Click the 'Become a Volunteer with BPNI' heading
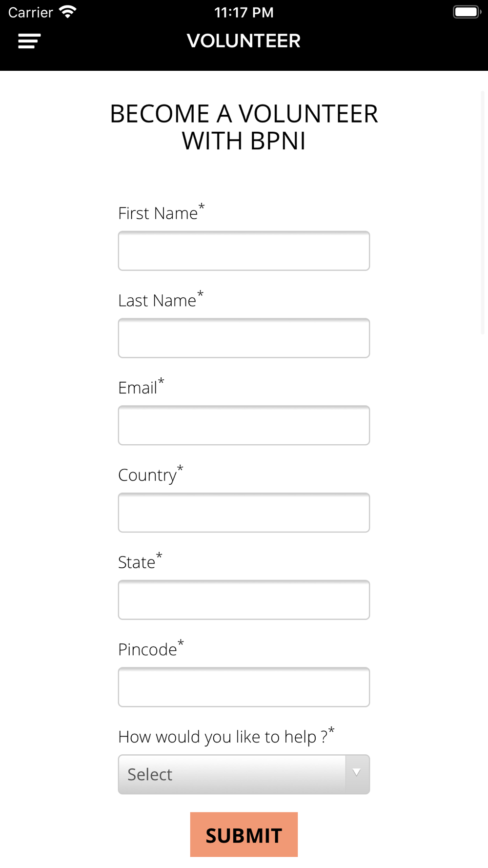 tap(244, 127)
